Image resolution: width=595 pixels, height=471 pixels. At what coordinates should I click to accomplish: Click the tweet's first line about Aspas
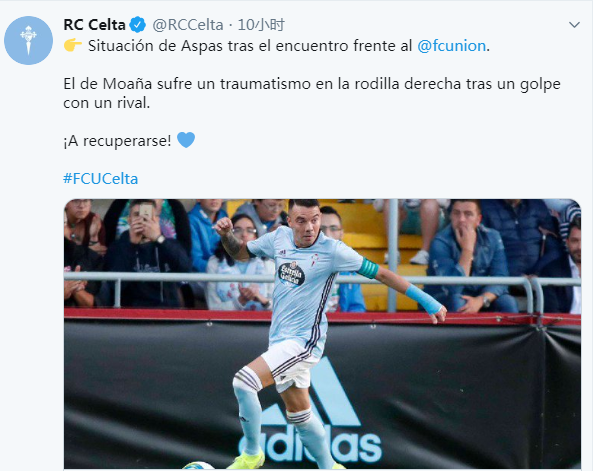click(277, 46)
